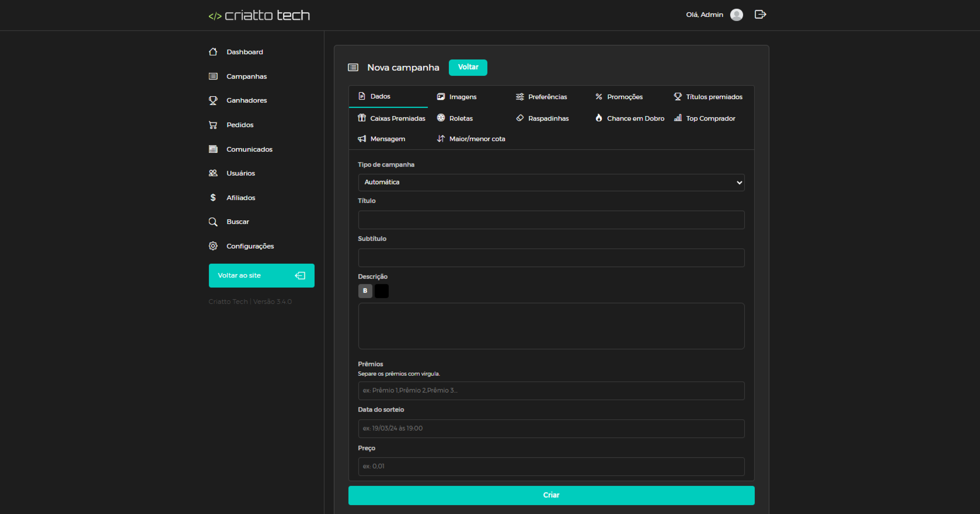Screen dimensions: 980x514
Task: Click the Afiliados dollar sign icon
Action: pos(213,197)
